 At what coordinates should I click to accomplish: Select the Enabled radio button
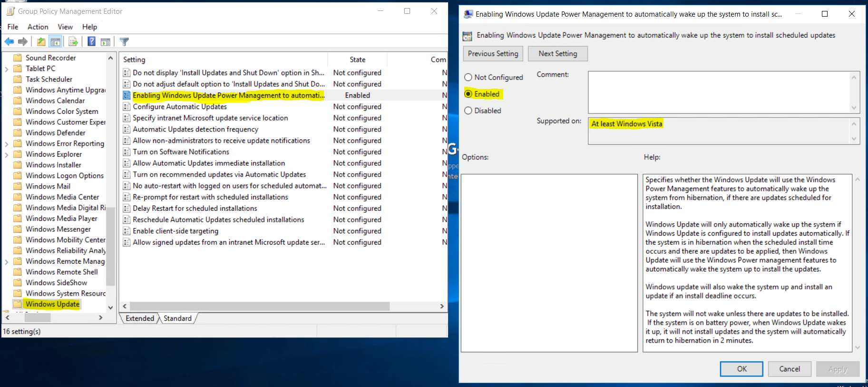tap(468, 94)
